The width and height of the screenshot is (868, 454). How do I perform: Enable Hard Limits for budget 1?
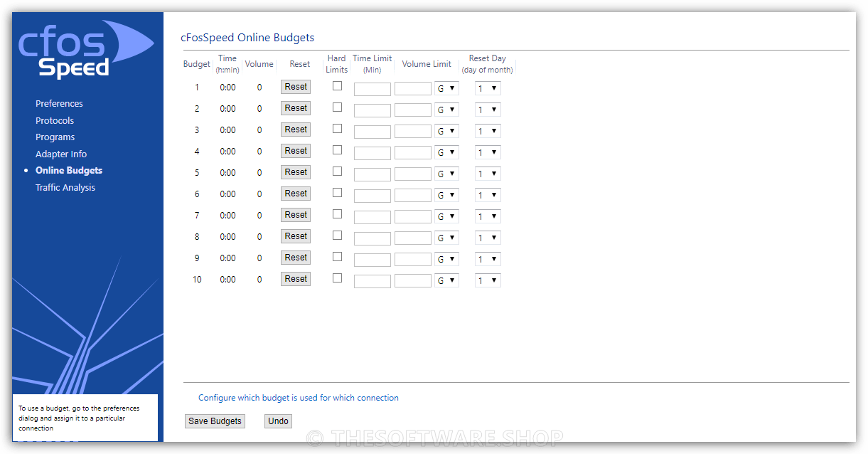click(336, 84)
